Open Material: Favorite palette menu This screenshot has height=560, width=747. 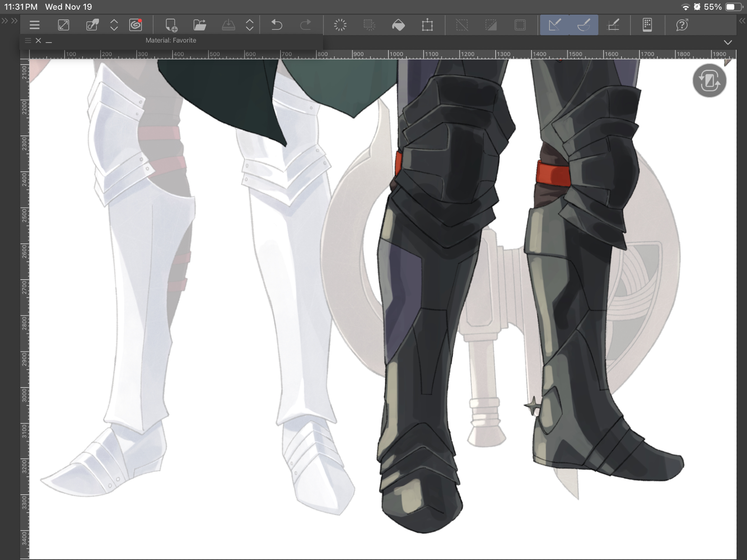tap(28, 40)
